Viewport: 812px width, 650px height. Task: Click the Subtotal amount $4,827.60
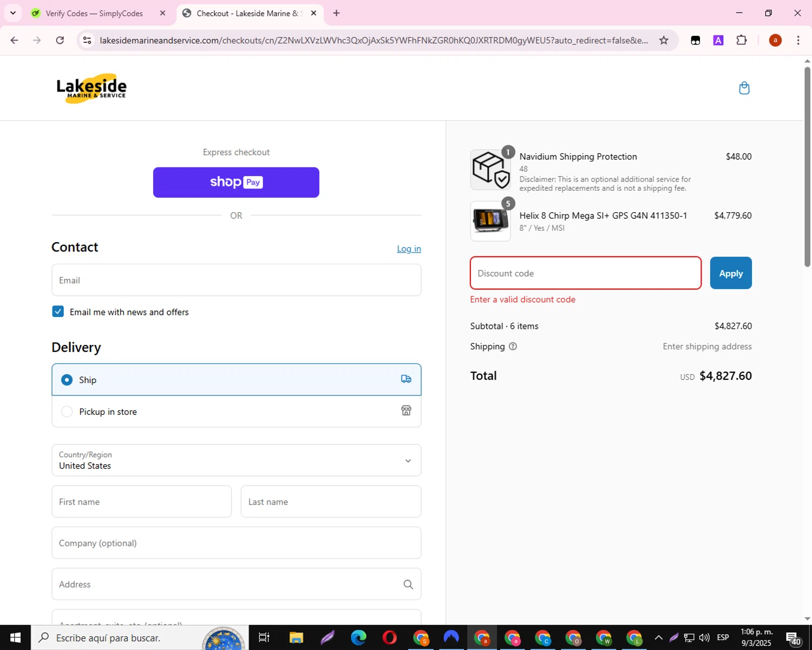pyautogui.click(x=733, y=326)
